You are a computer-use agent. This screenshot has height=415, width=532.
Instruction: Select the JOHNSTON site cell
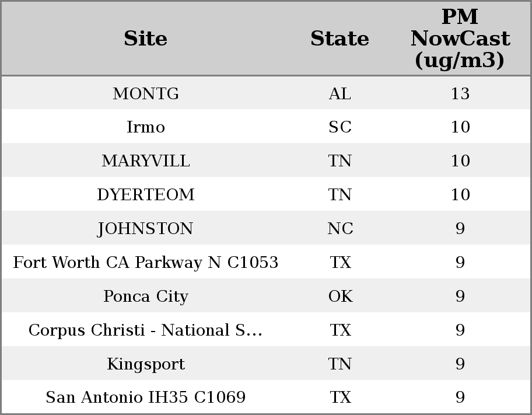[x=145, y=229]
